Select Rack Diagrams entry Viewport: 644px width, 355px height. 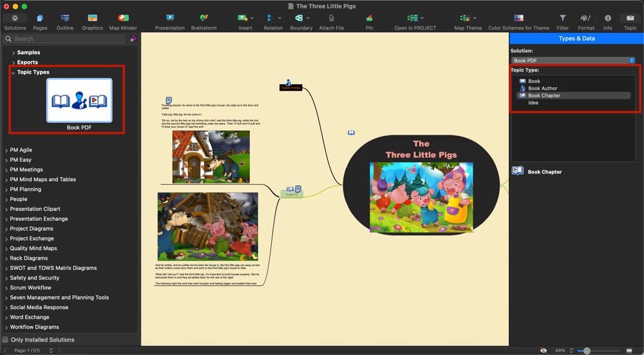coord(29,258)
